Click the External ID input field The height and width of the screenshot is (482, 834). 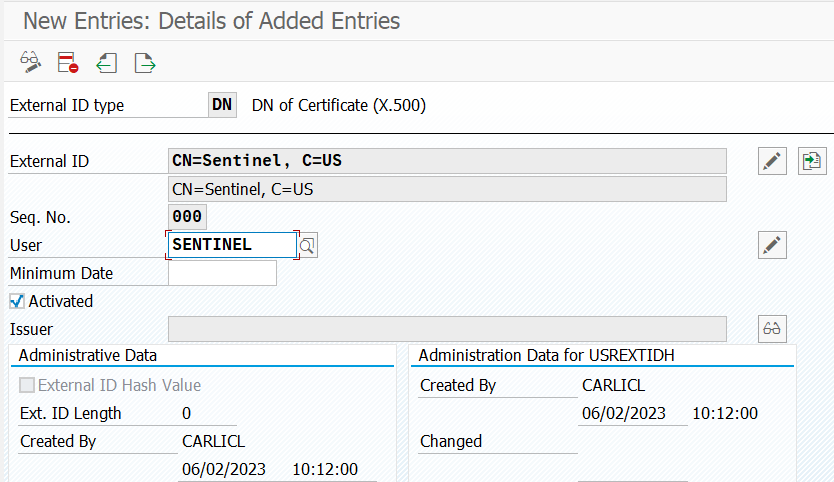click(447, 161)
